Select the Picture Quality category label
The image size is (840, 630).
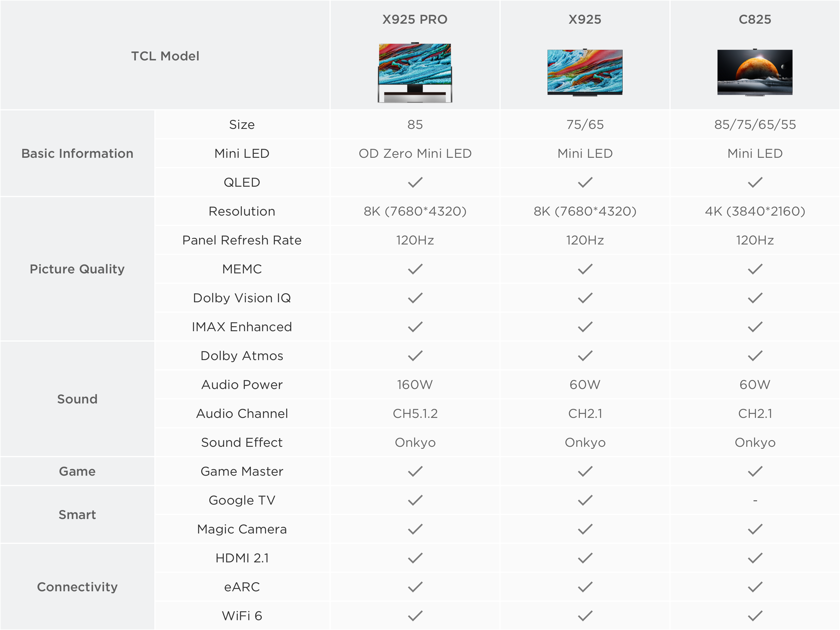coord(77,269)
